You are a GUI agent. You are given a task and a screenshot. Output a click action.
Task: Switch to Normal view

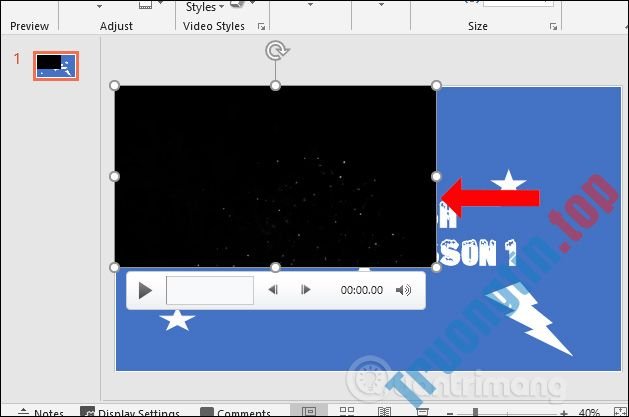coord(309,411)
